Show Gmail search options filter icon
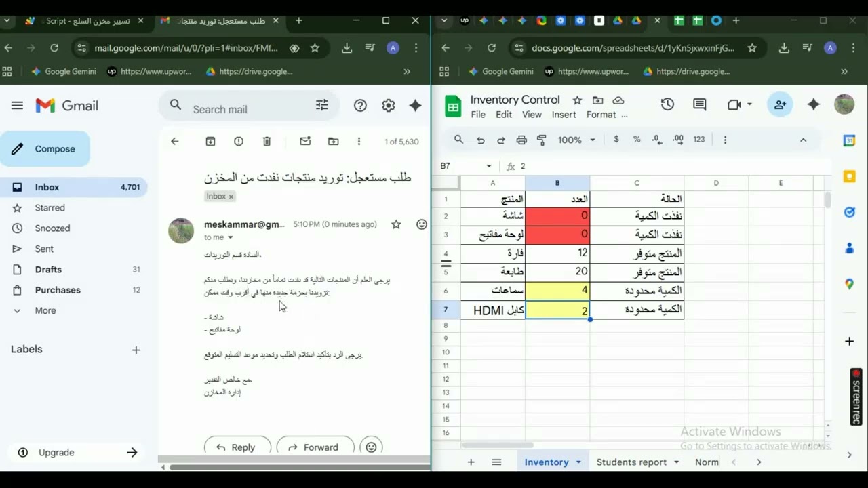 (322, 105)
